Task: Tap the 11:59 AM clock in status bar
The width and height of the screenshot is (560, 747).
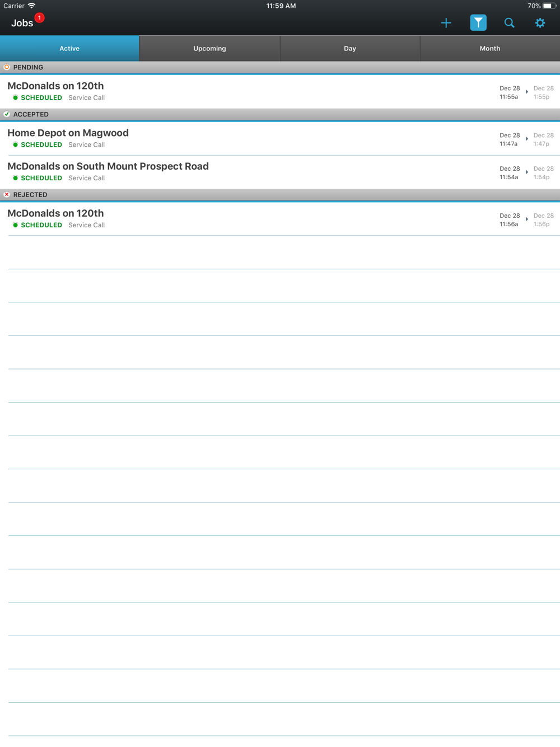Action: coord(281,6)
